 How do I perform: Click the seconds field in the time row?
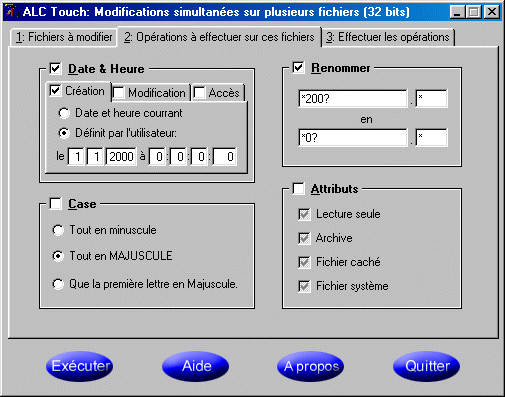[199, 156]
